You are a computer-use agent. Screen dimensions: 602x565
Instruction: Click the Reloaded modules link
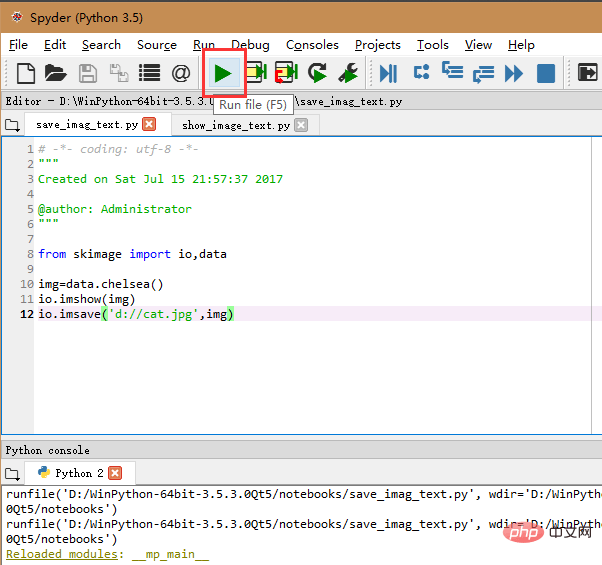[x=62, y=554]
